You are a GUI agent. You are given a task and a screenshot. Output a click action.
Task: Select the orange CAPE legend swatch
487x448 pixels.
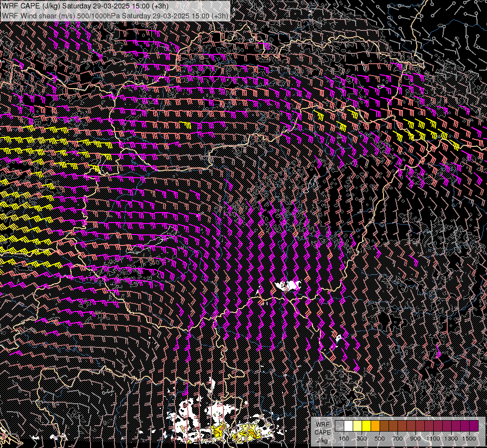(x=375, y=426)
